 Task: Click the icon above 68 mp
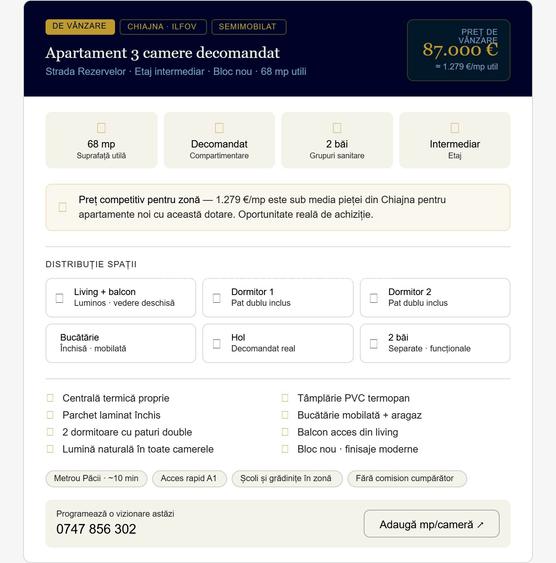pos(101,127)
